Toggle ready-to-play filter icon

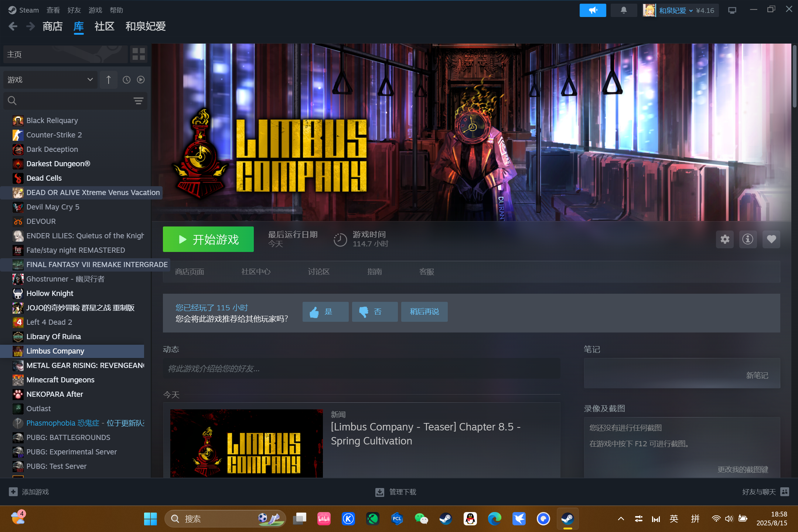point(141,80)
